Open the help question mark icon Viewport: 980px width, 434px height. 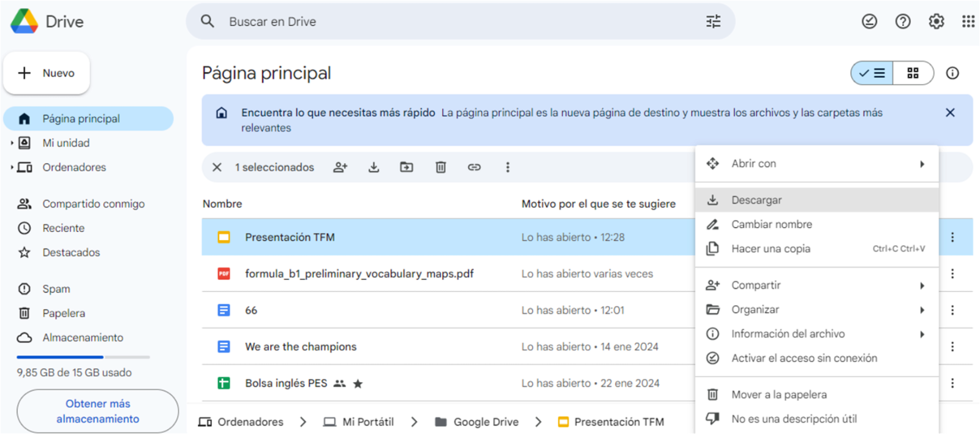pos(903,21)
